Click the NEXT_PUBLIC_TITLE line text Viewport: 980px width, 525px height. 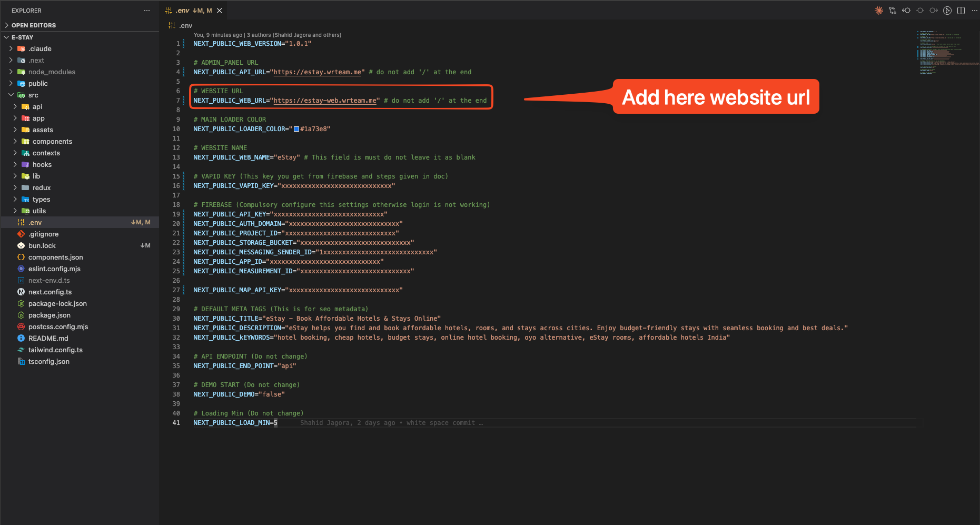tap(317, 319)
